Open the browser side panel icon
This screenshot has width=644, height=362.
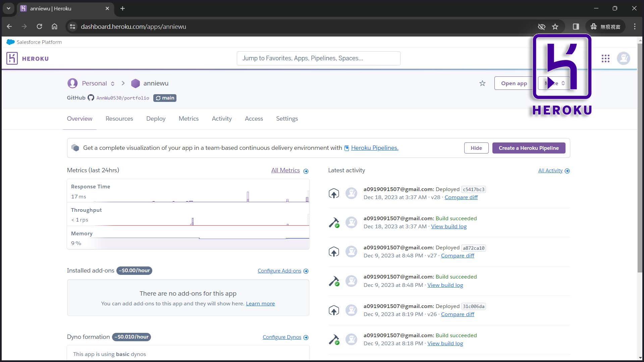tap(576, 26)
